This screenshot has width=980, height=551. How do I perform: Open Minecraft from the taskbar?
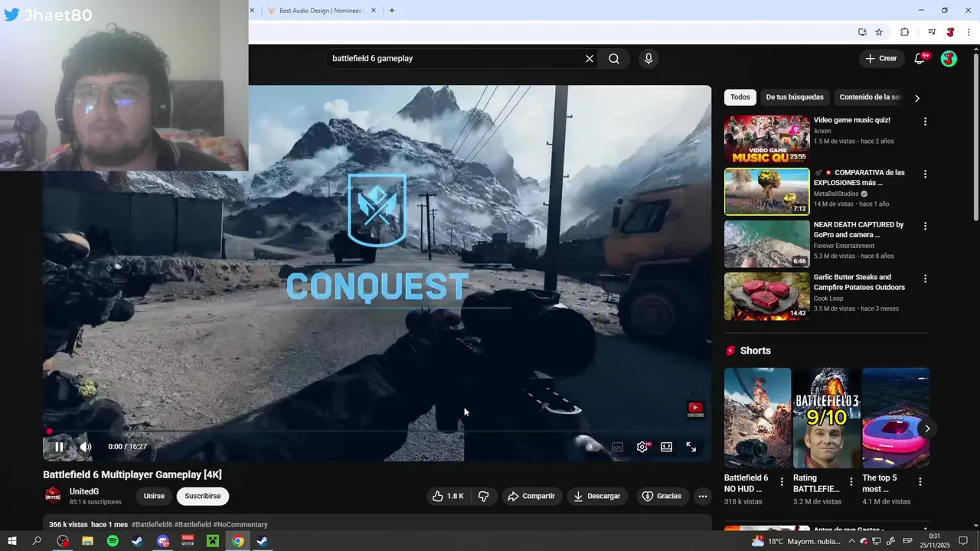(213, 541)
